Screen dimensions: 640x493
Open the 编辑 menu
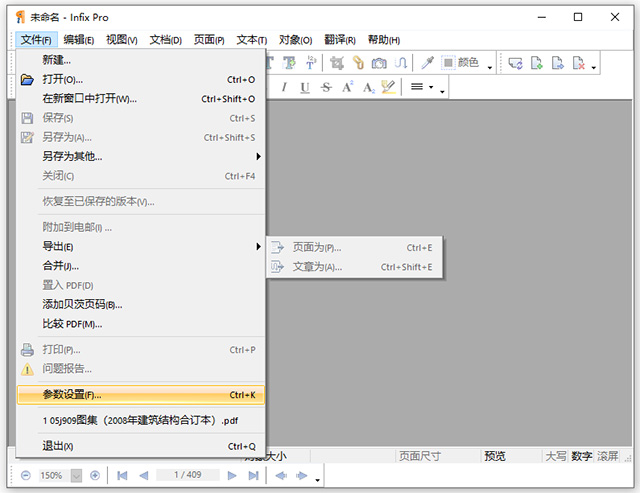coord(78,40)
